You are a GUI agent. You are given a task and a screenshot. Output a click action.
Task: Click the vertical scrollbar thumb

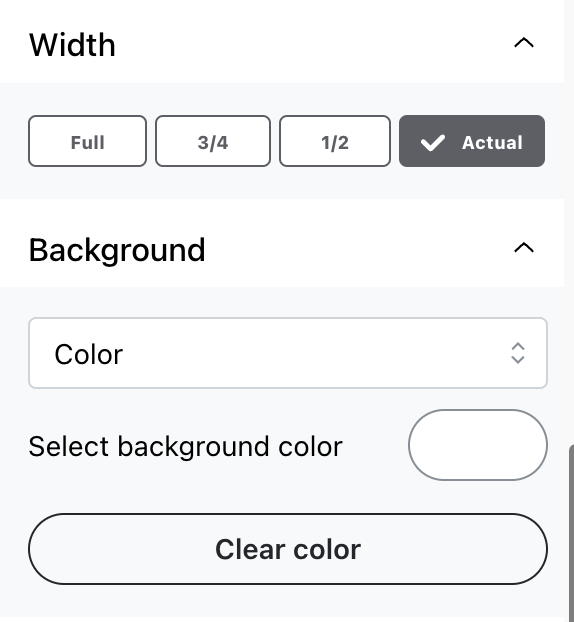click(x=571, y=533)
